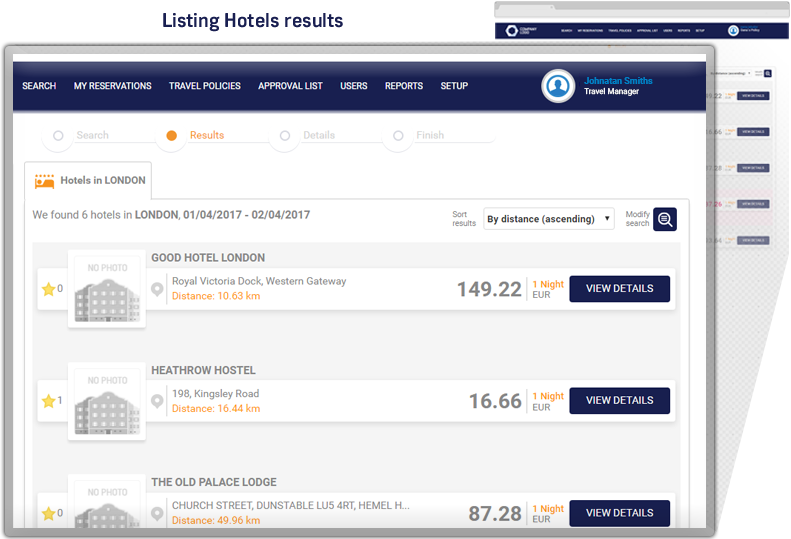Click the Modify search magnifier icon

[x=665, y=219]
